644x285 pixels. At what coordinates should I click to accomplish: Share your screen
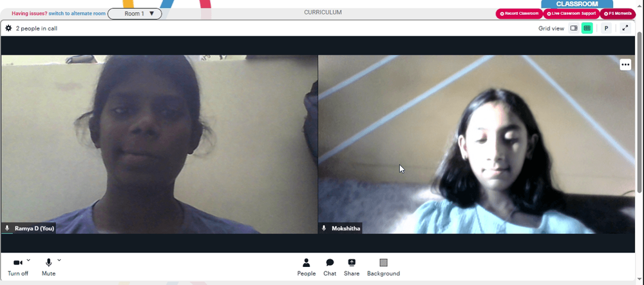pos(352,268)
